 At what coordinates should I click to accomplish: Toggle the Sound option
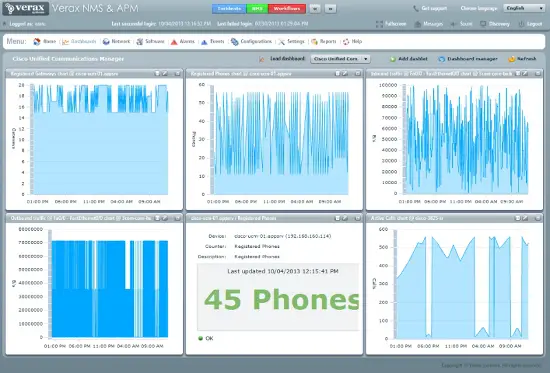[461, 24]
